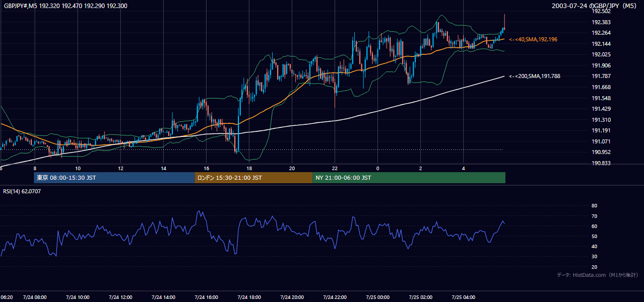
Task: Click price axis value 191.548
Action: 601,98
